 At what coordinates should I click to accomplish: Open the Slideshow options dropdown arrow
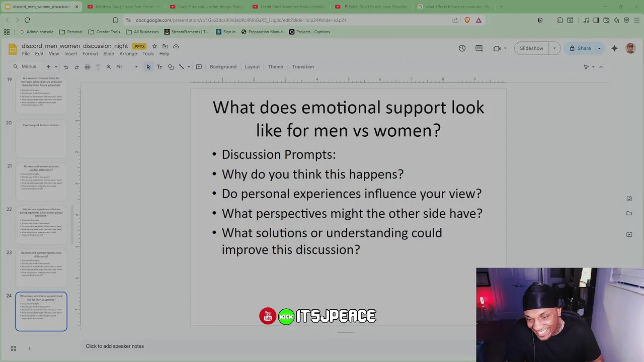tap(554, 48)
